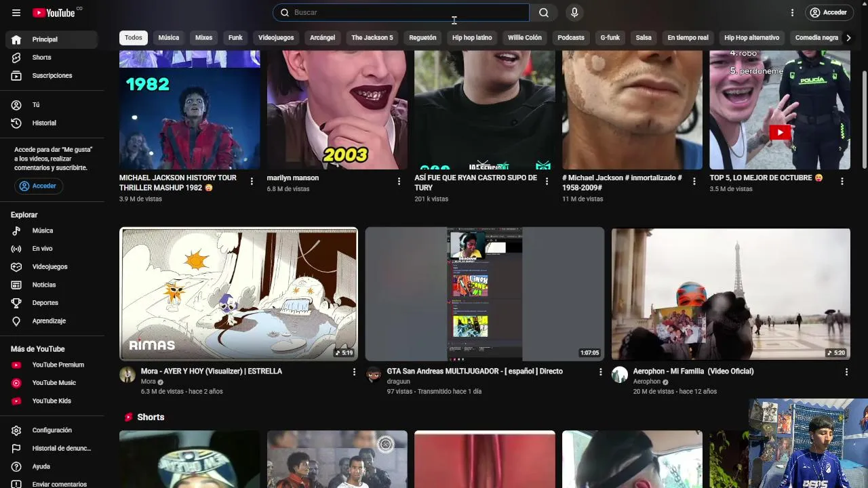The image size is (868, 488).
Task: Play GTA San Andreas MULTIJUGADOR thumbnail
Action: 485,294
